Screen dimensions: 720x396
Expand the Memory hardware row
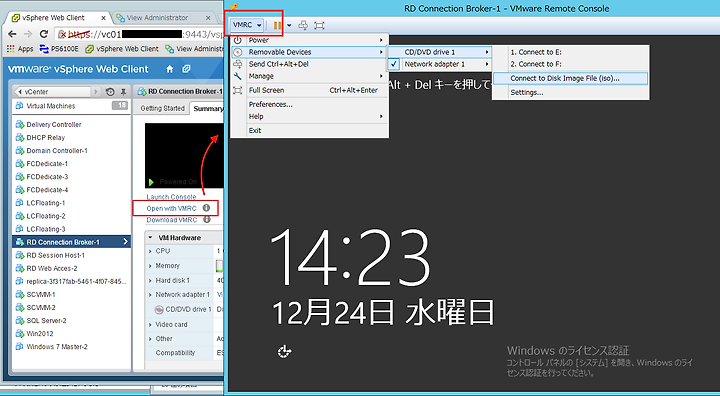pos(150,266)
